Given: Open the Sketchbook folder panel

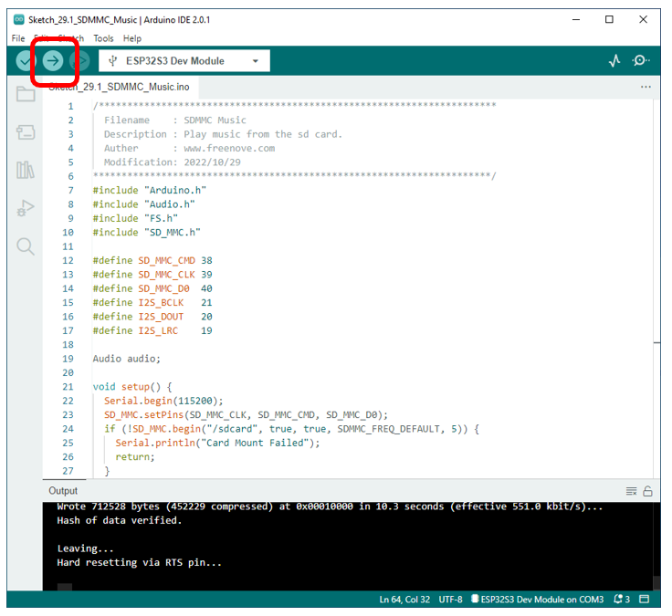Looking at the screenshot, I should point(26,94).
